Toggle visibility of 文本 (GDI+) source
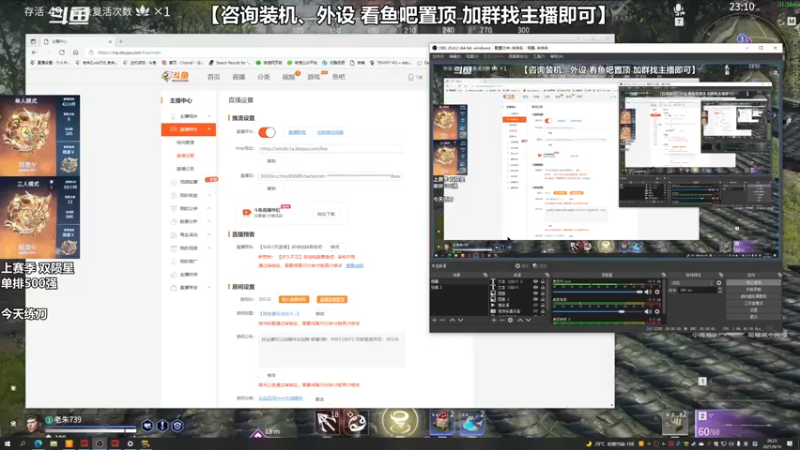Screen dimensions: 800x450 [x=535, y=287]
